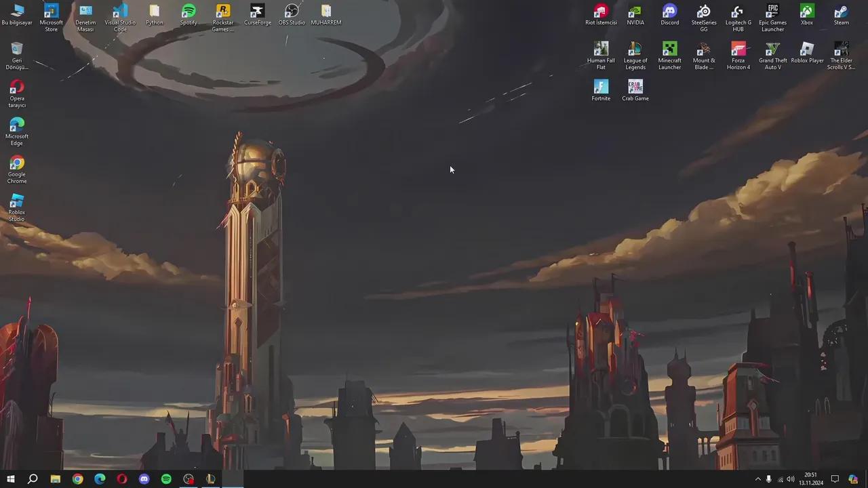Open File Explorer from taskbar

56,479
